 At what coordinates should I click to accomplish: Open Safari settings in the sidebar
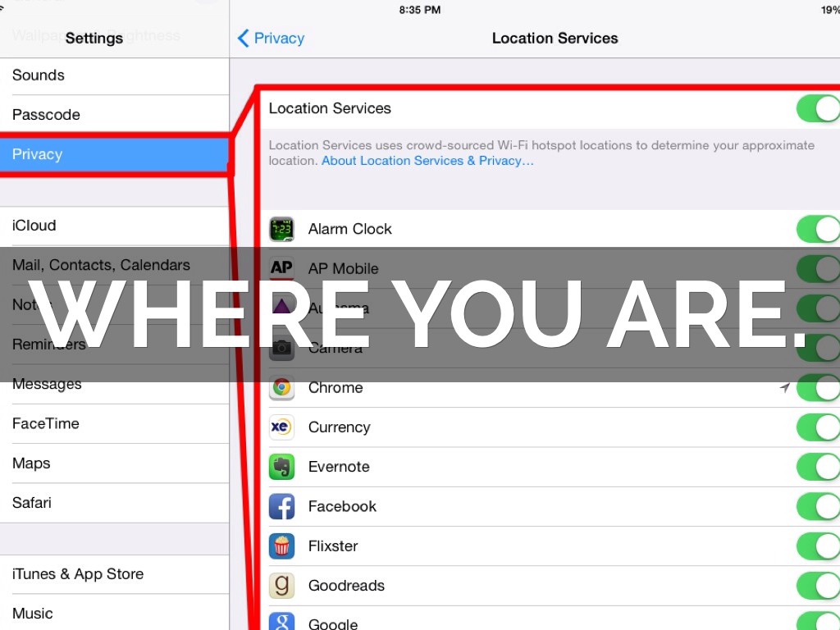click(x=115, y=503)
